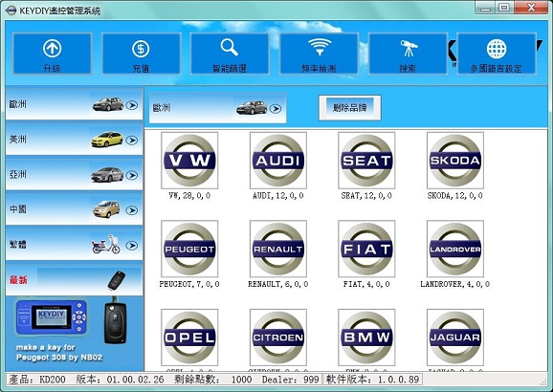Click the 'LANDROVER, 4, 0, 0' label
The width and height of the screenshot is (553, 392).
(455, 284)
